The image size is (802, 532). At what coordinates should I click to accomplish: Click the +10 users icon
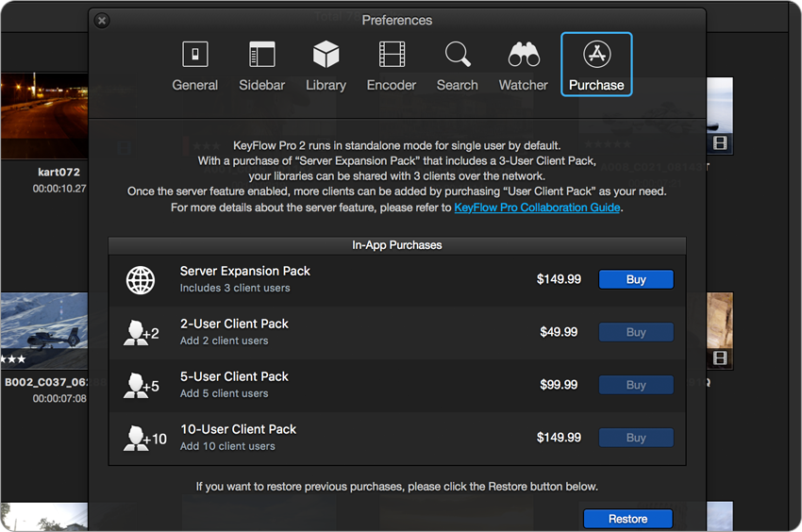pos(144,439)
